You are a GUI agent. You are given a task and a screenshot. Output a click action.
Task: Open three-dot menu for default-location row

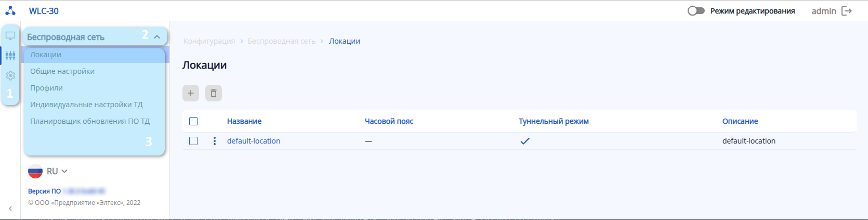(x=215, y=141)
